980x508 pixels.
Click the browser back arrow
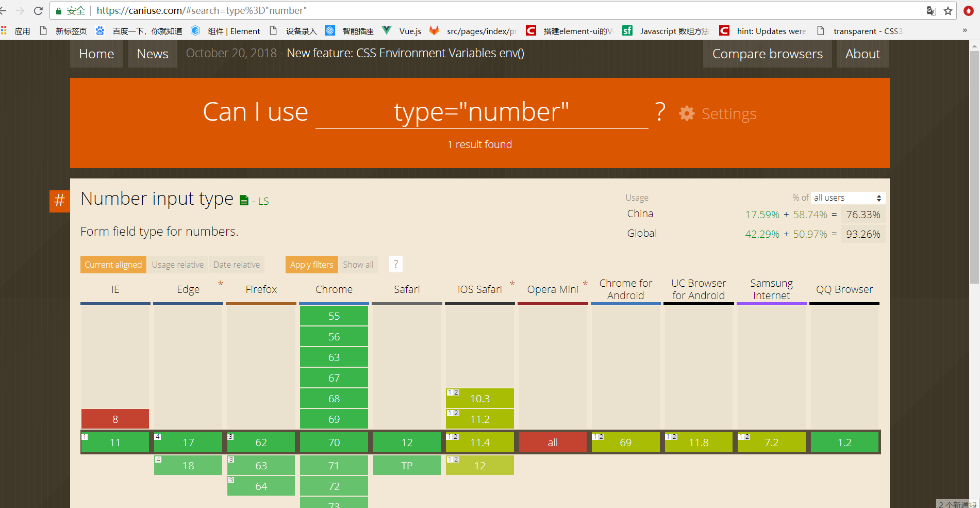point(3,10)
